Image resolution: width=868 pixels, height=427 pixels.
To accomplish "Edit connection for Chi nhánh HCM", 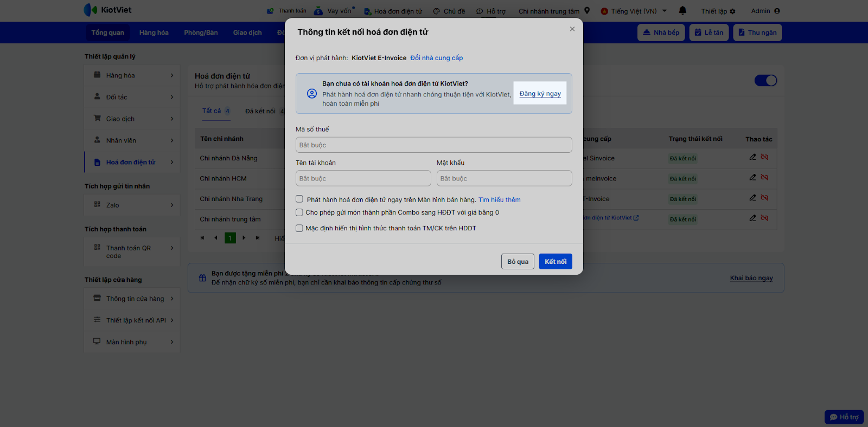I will [x=752, y=177].
